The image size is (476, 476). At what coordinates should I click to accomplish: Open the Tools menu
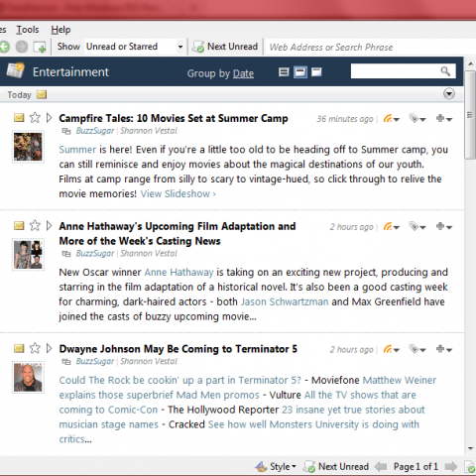28,30
